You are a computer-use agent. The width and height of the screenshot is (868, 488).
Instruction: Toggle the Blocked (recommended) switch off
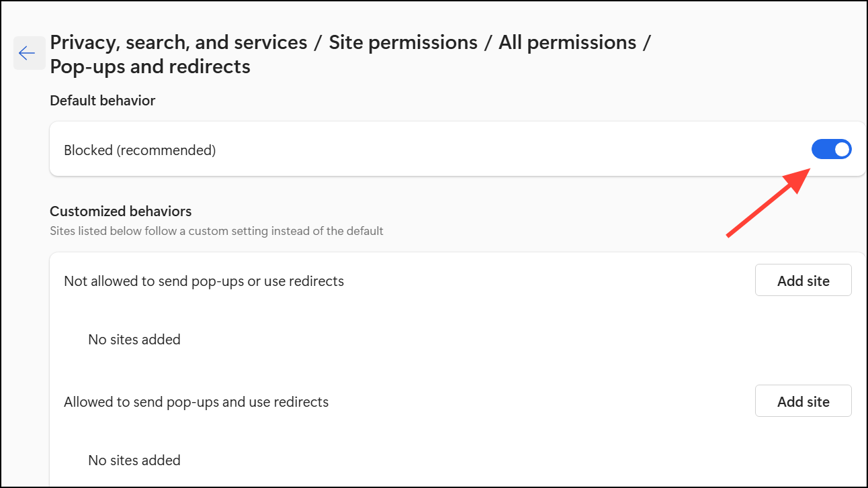click(831, 150)
